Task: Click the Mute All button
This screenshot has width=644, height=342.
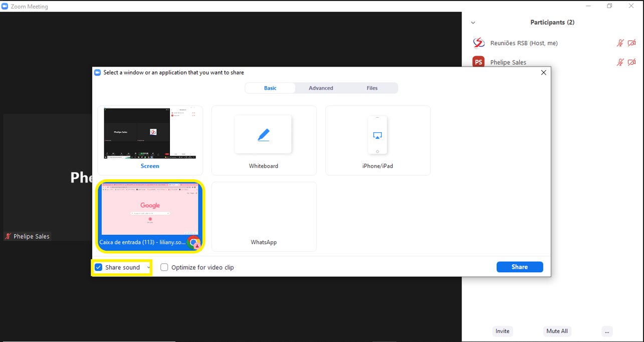Action: click(557, 331)
